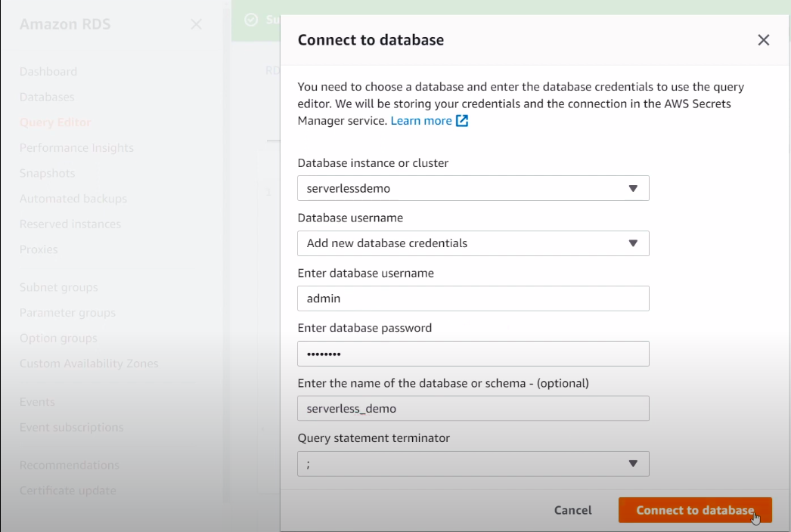Open Performance Insights in the sidebar
The image size is (791, 532).
point(76,148)
